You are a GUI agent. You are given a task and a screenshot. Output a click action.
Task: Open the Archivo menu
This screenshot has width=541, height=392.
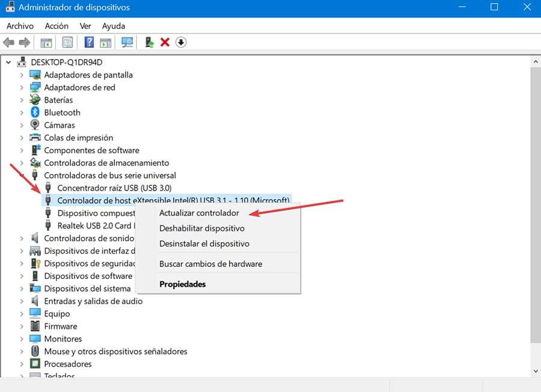click(x=20, y=26)
